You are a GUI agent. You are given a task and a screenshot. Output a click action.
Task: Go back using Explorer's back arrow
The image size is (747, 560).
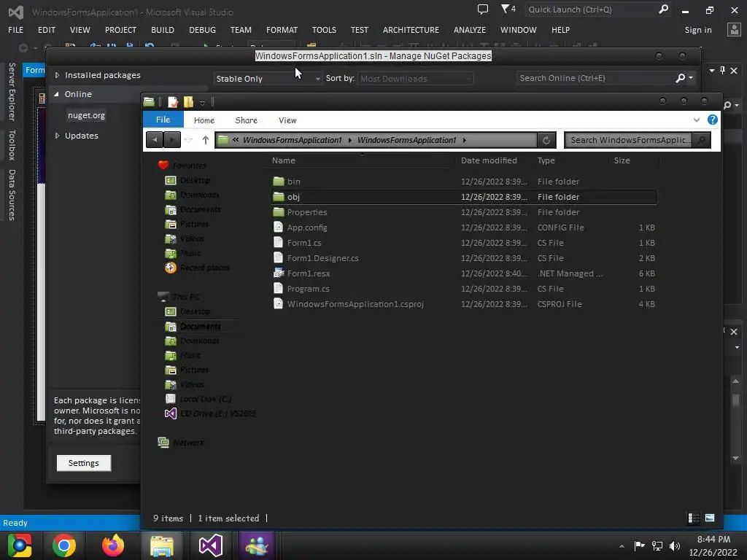click(155, 140)
